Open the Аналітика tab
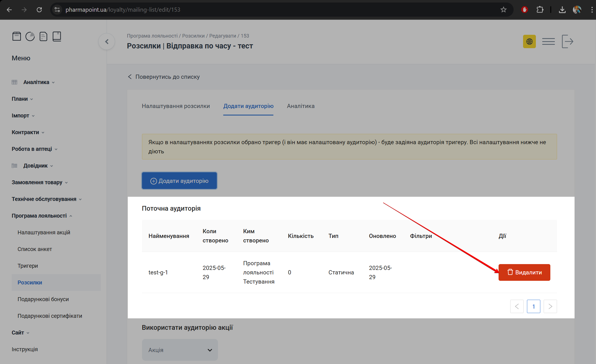This screenshot has width=596, height=364. [301, 106]
